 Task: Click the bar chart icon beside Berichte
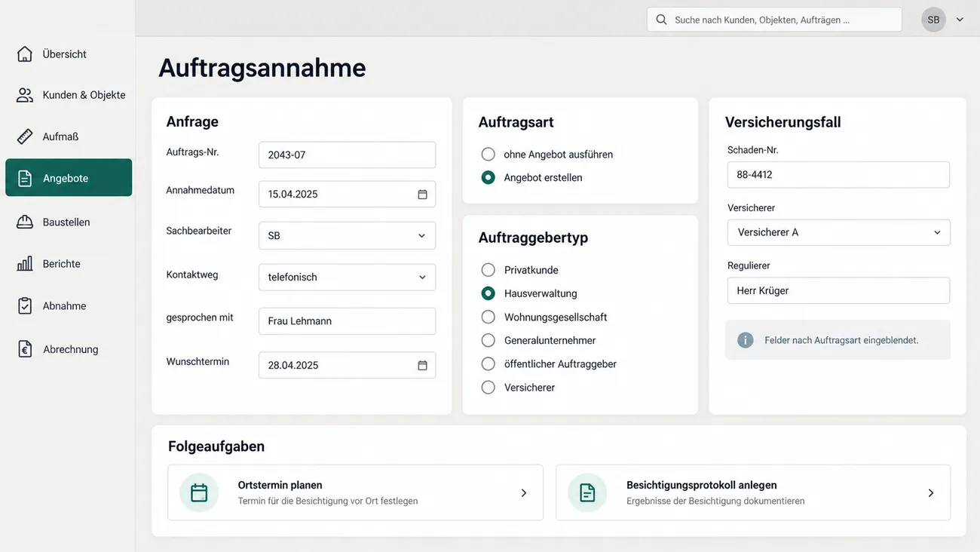tap(25, 264)
